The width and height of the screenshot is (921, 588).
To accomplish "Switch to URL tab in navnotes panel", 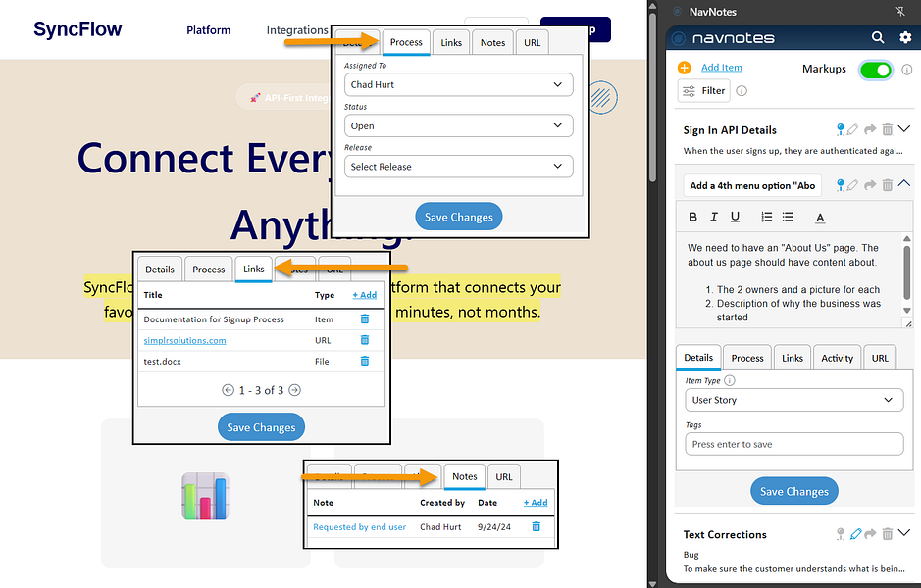I will (x=880, y=358).
